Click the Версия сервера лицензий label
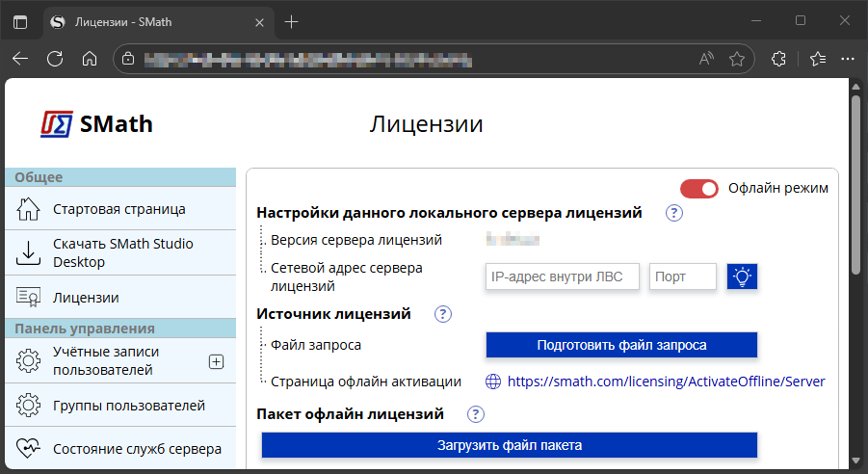 (x=356, y=240)
